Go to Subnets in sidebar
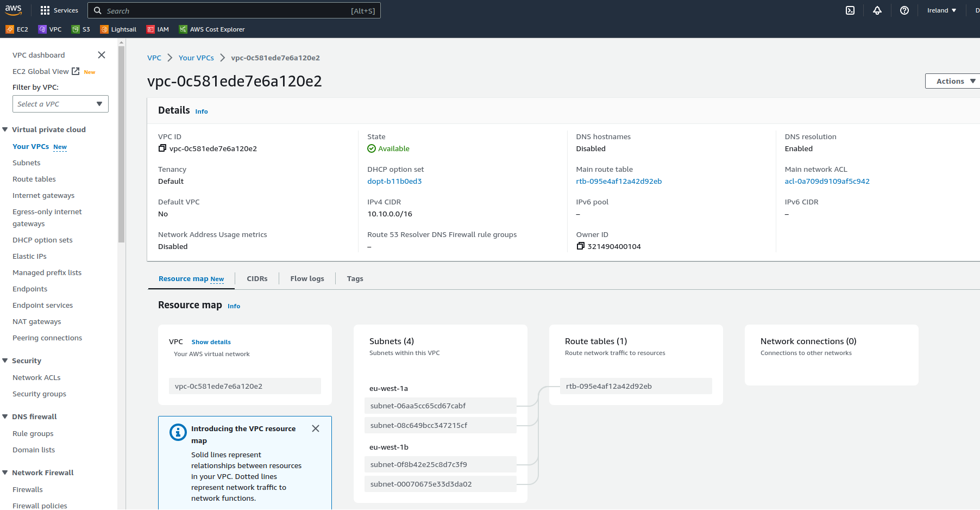This screenshot has width=980, height=510. tap(26, 163)
